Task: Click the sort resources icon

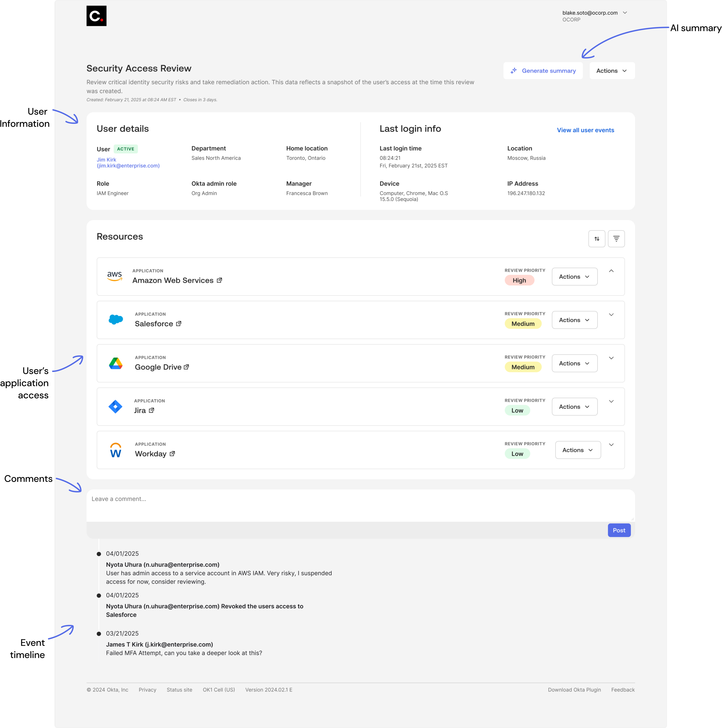Action: pos(596,239)
